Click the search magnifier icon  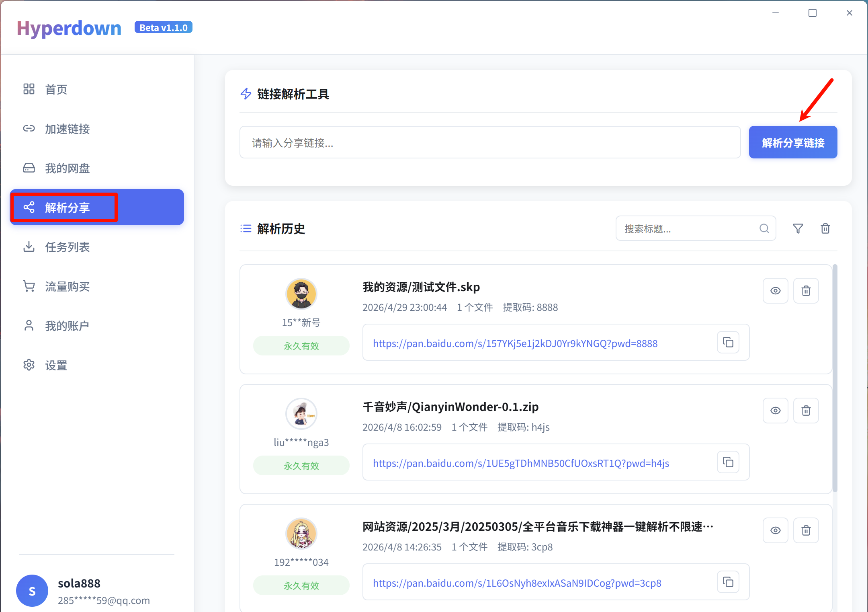pos(764,228)
